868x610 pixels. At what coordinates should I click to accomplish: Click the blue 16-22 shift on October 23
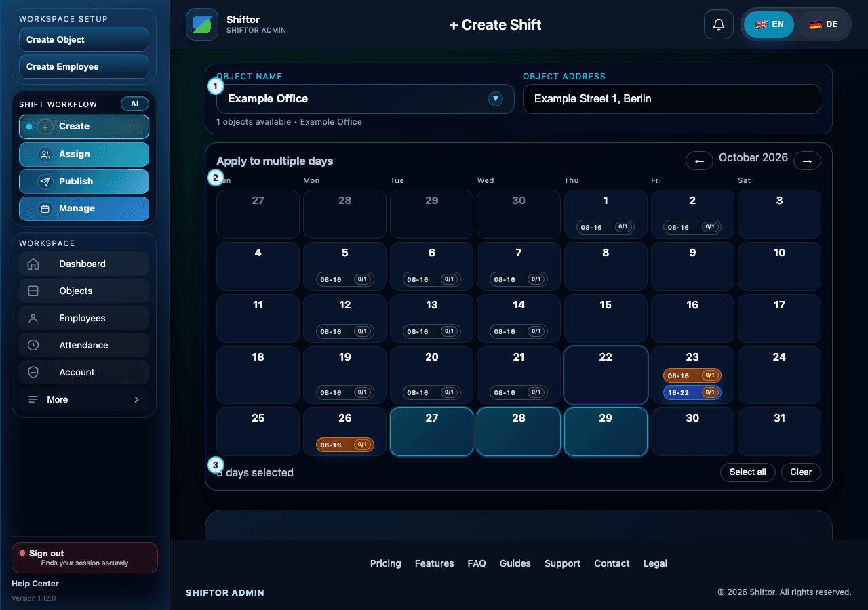tap(692, 392)
